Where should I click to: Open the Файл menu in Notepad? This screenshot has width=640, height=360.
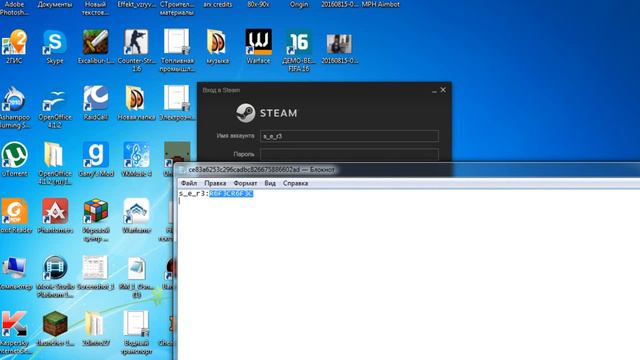tap(189, 183)
